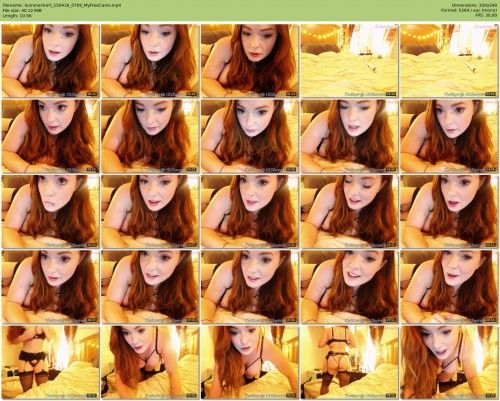Select the Dimensions info text
The image size is (500, 401).
[475, 5]
